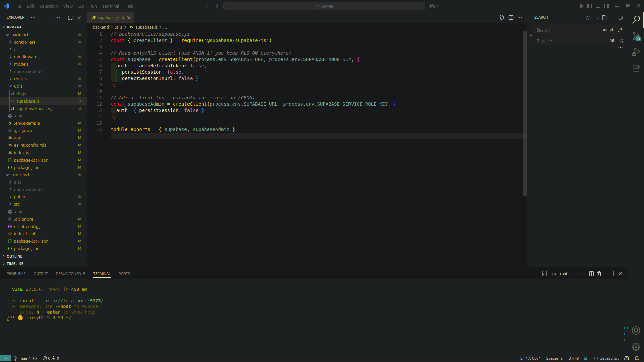The height and width of the screenshot is (362, 644).
Task: Open the Accounts menu icon
Action: pyautogui.click(x=636, y=330)
